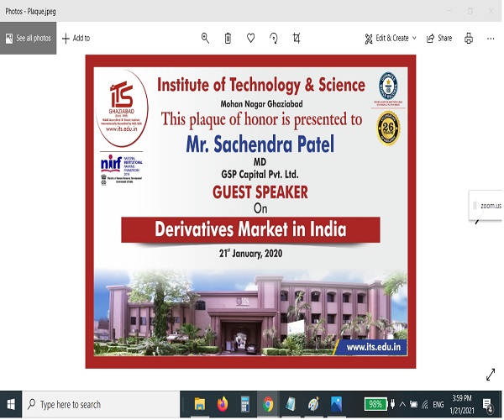504x420 pixels.
Task: Print the photo using printer icon
Action: tap(469, 39)
